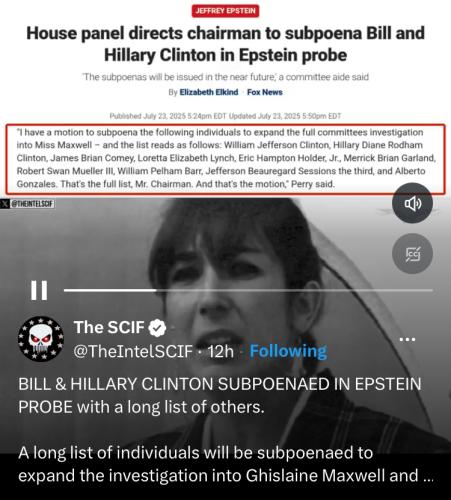Toggle the Following status
The width and height of the screenshot is (451, 500).
[x=288, y=351]
